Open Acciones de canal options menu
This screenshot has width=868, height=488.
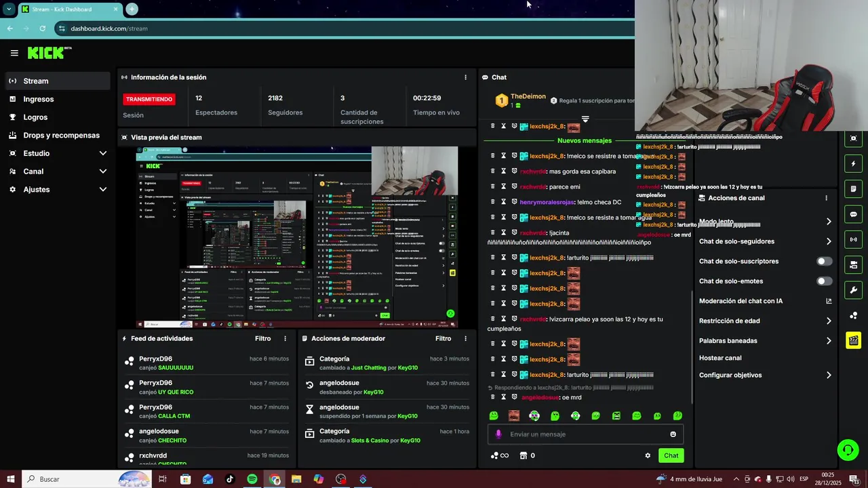pyautogui.click(x=826, y=198)
